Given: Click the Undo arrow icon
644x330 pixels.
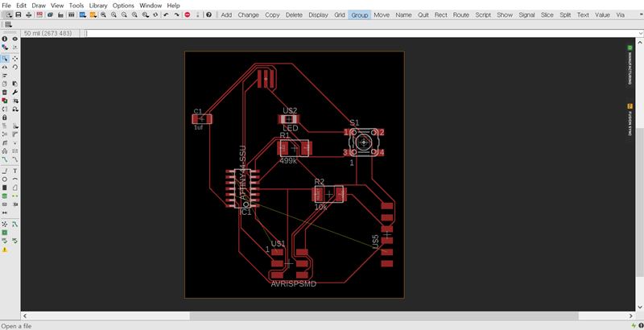Looking at the screenshot, I should [166, 14].
